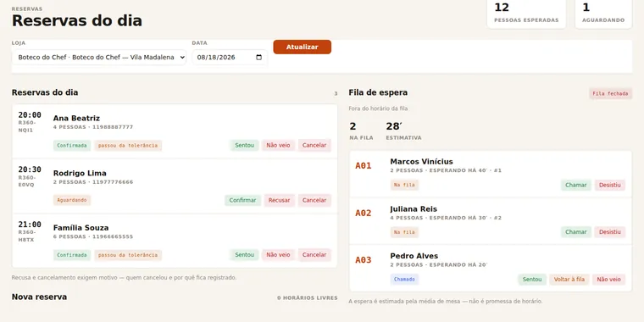The height and width of the screenshot is (322, 644).
Task: Click the Aguardando stat card
Action: 603,14
